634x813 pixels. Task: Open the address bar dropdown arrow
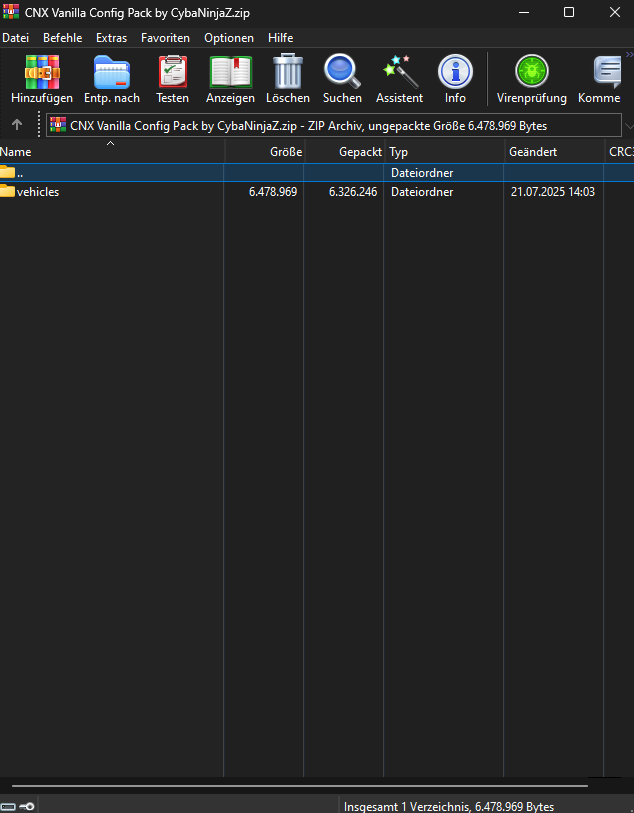629,125
